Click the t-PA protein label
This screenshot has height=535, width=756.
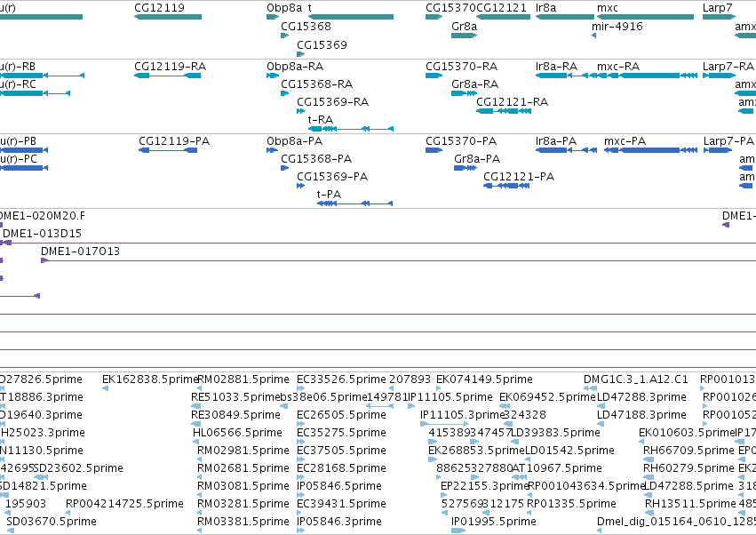click(329, 194)
